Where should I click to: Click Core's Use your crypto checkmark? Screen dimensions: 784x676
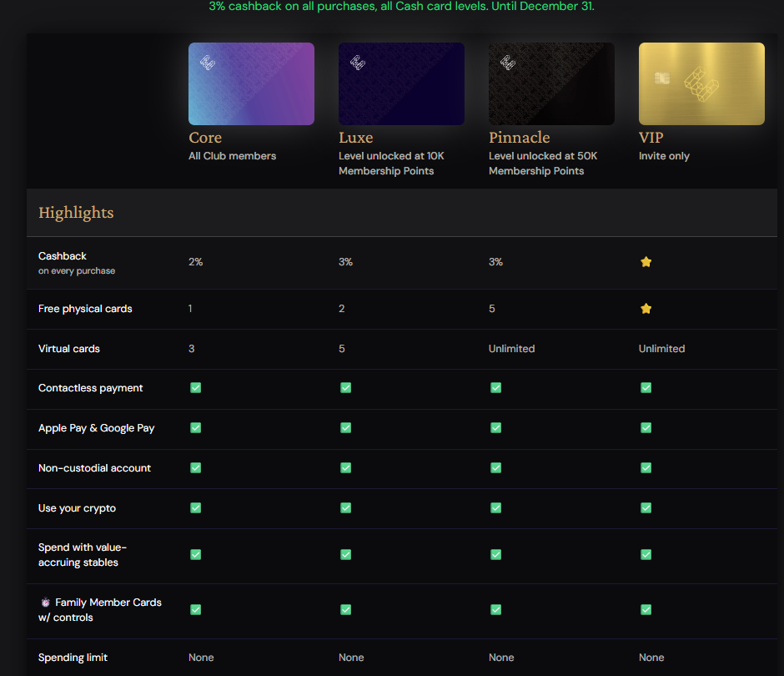pyautogui.click(x=195, y=508)
